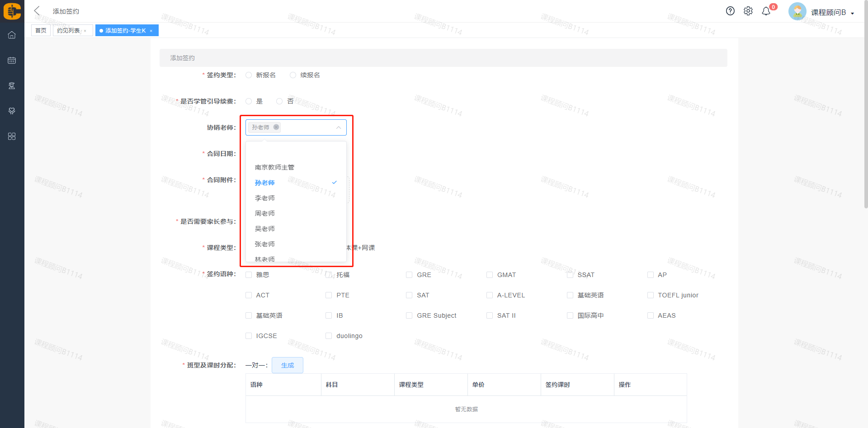Viewport: 868px width, 428px height.
Task: Open the settings gear icon
Action: point(748,11)
